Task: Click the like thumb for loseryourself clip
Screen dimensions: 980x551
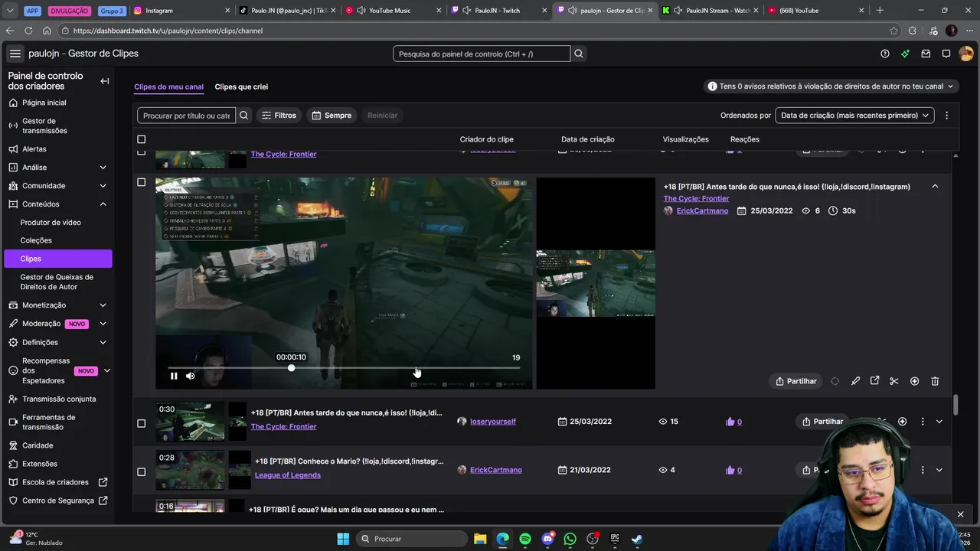Action: [730, 422]
